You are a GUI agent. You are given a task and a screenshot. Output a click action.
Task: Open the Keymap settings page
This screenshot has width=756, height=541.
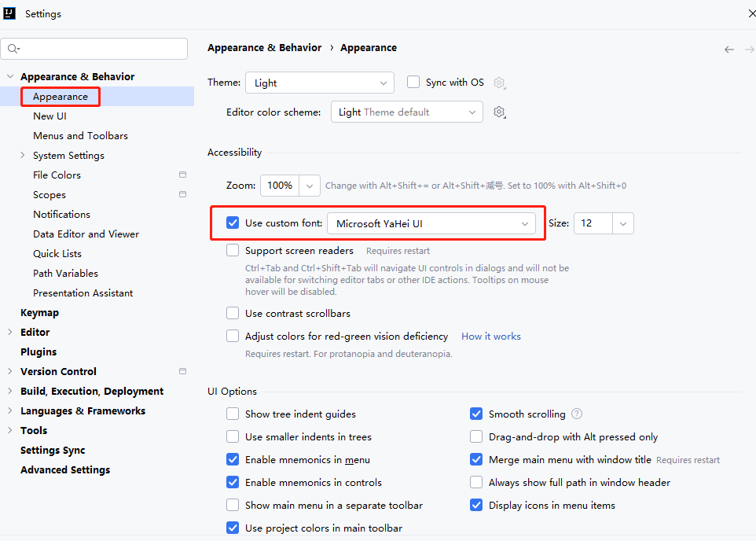pos(39,312)
